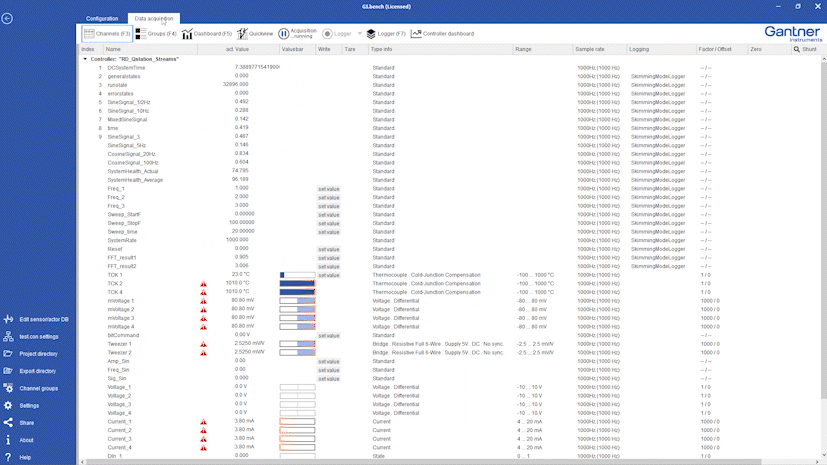Click the Gantner Instruments logo
Image resolution: width=827 pixels, height=465 pixels.
(x=793, y=34)
